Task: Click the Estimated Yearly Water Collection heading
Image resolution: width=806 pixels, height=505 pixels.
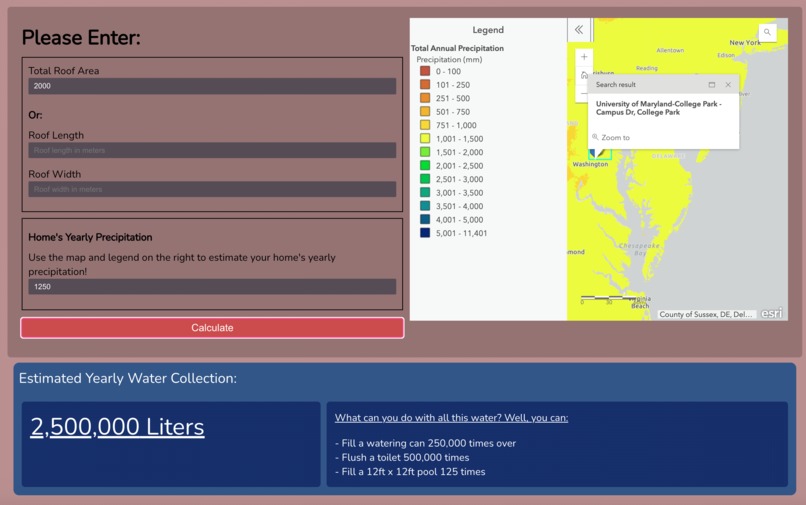Action: coord(127,378)
